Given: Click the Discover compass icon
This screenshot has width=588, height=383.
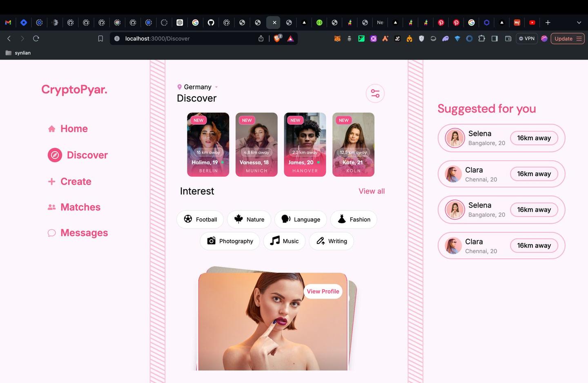Looking at the screenshot, I should click(x=55, y=155).
